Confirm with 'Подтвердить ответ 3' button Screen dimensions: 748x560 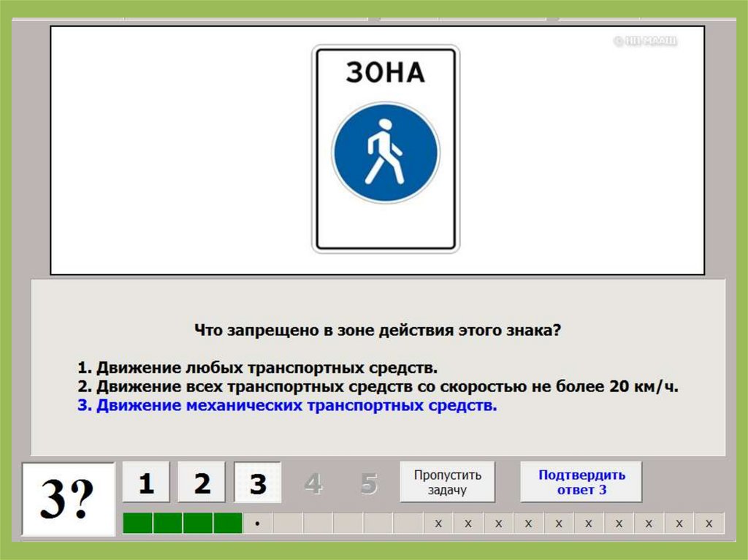[581, 482]
